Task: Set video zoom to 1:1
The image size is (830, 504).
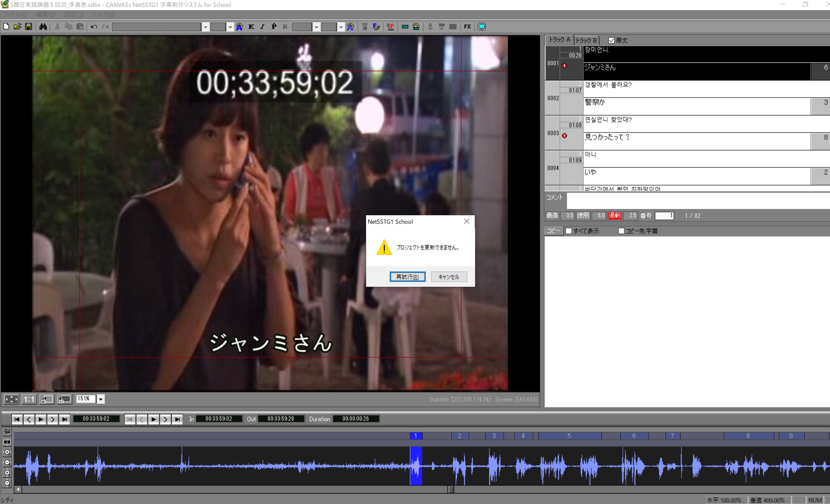Action: pos(29,399)
